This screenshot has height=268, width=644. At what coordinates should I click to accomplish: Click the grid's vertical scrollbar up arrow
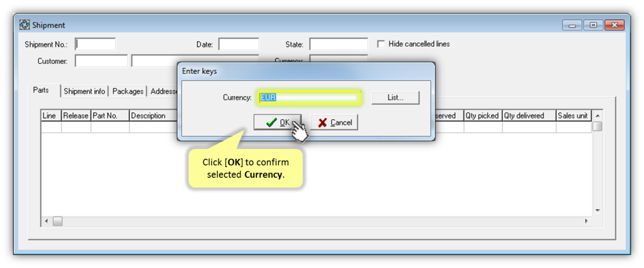[x=597, y=116]
